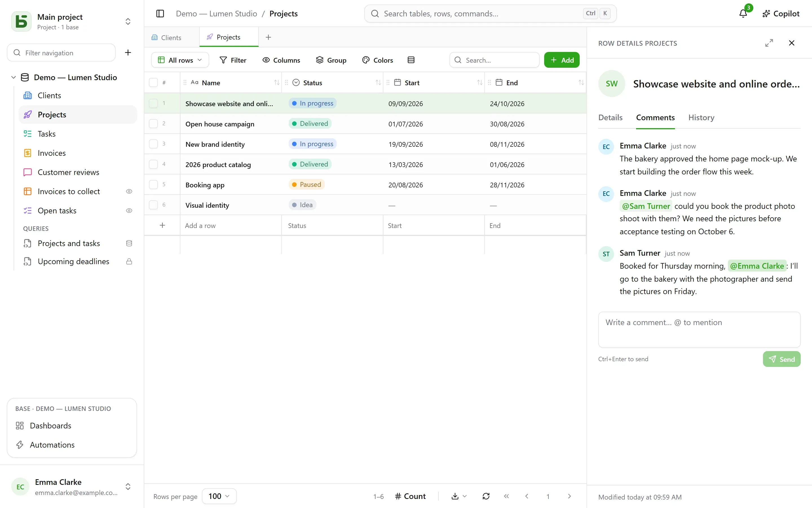Switch to the Clients tab
The width and height of the screenshot is (812, 508).
(171, 38)
